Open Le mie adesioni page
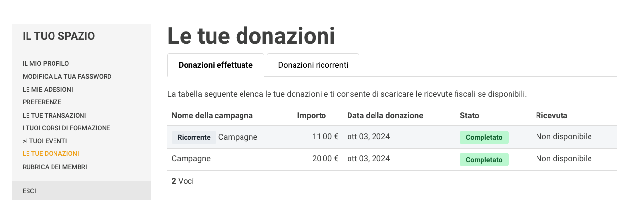 [x=48, y=89]
